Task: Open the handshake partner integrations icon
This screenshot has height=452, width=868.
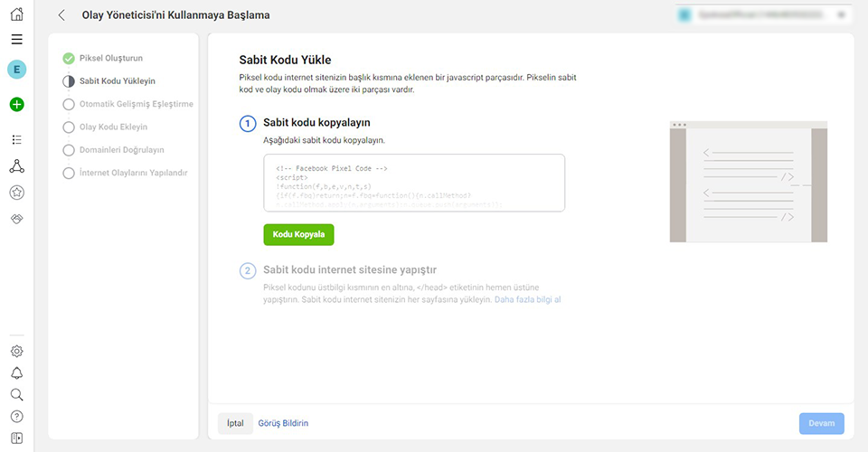Action: pyautogui.click(x=16, y=219)
